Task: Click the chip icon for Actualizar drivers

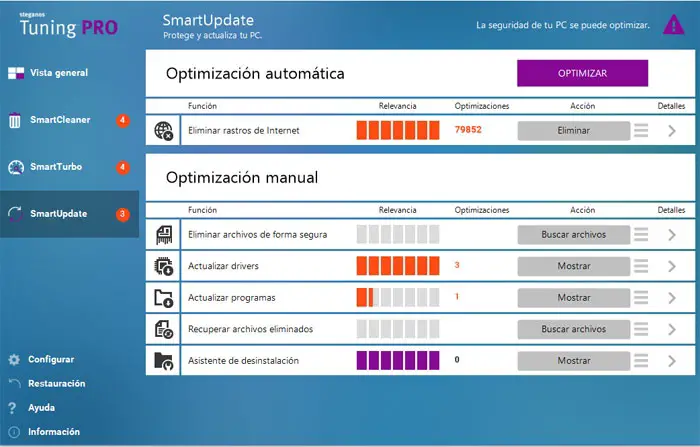Action: (x=163, y=266)
